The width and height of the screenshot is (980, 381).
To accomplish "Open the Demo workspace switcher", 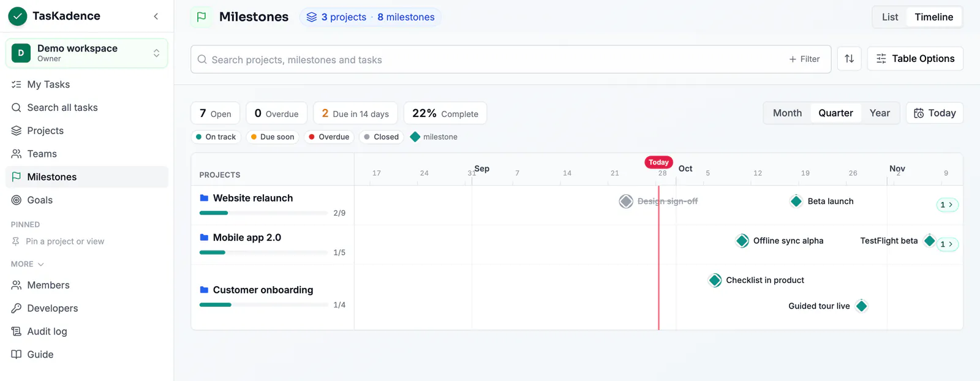I will tap(86, 53).
